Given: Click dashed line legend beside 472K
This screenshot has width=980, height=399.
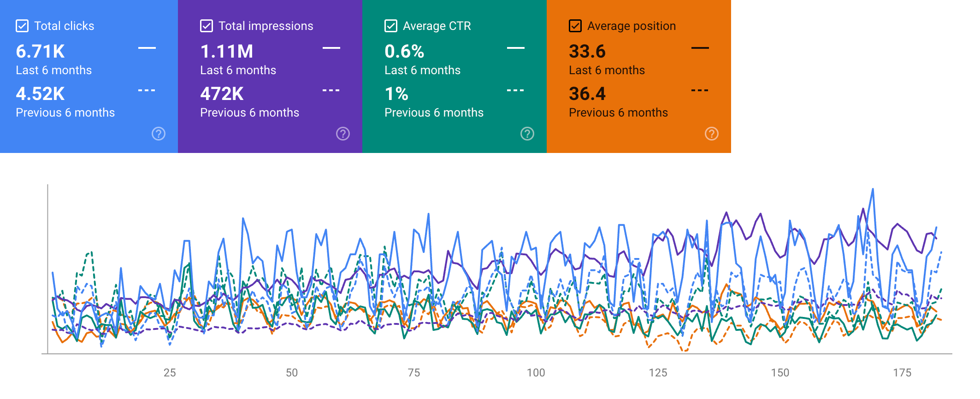Looking at the screenshot, I should (331, 90).
